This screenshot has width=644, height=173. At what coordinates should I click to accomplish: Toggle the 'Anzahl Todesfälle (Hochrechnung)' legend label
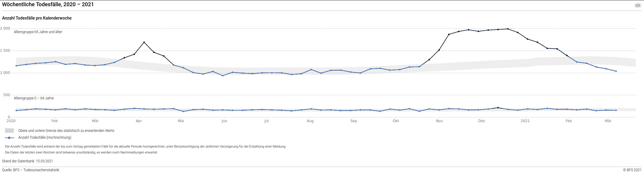point(45,138)
